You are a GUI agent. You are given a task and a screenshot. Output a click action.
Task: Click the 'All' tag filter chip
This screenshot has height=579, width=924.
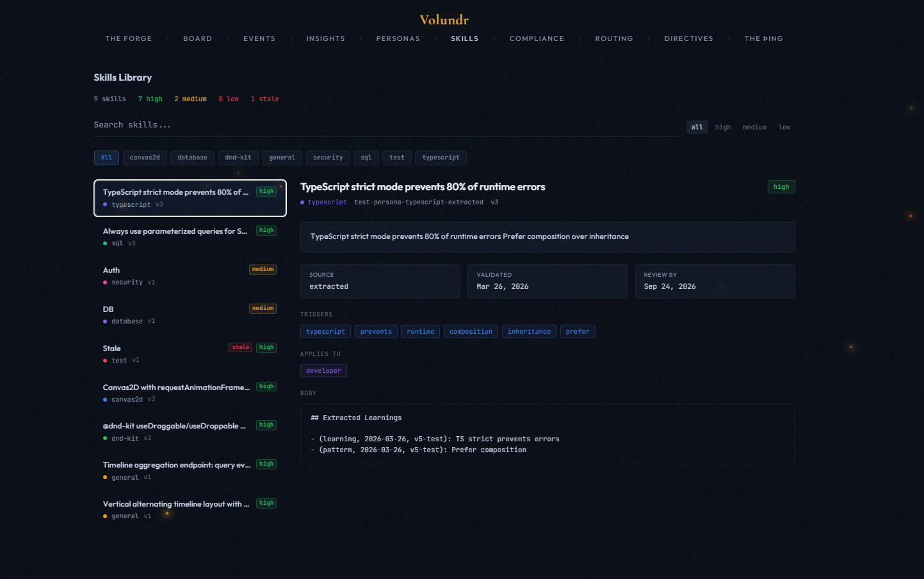coord(106,158)
